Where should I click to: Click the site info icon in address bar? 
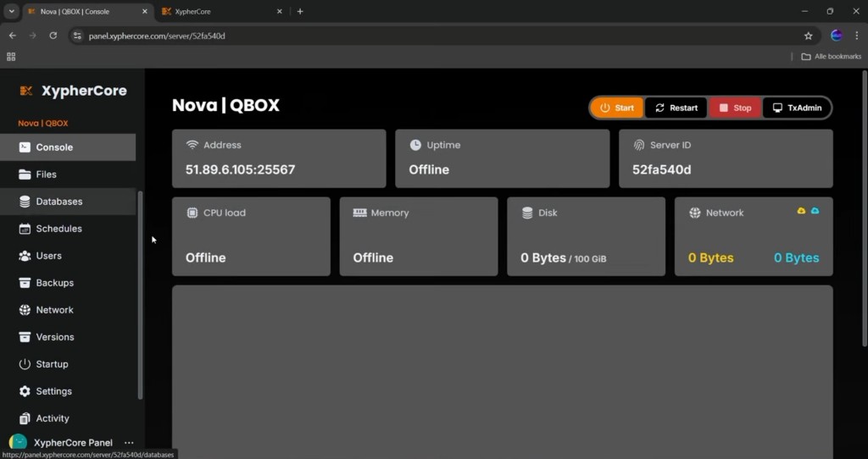pos(77,36)
